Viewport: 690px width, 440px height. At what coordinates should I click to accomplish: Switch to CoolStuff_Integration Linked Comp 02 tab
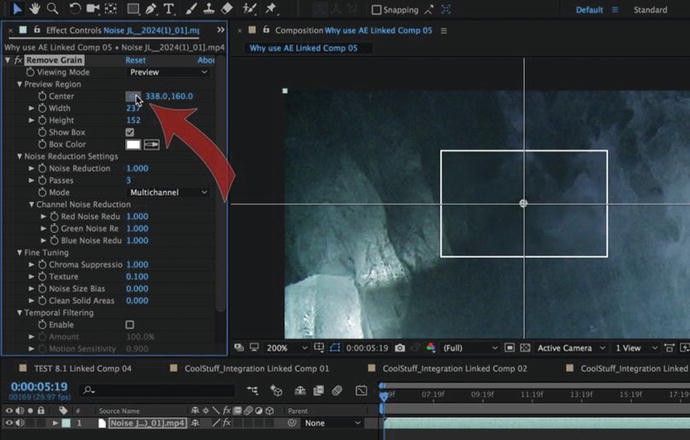point(455,369)
